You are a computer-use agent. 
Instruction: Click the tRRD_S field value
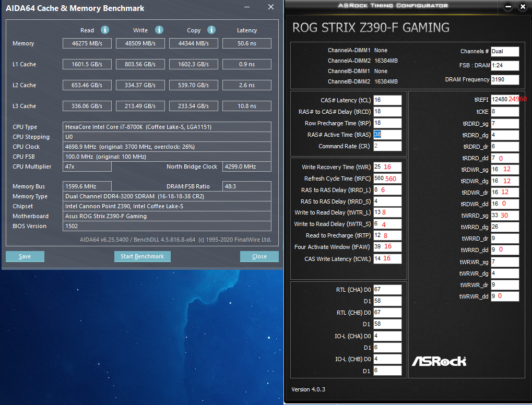387,201
